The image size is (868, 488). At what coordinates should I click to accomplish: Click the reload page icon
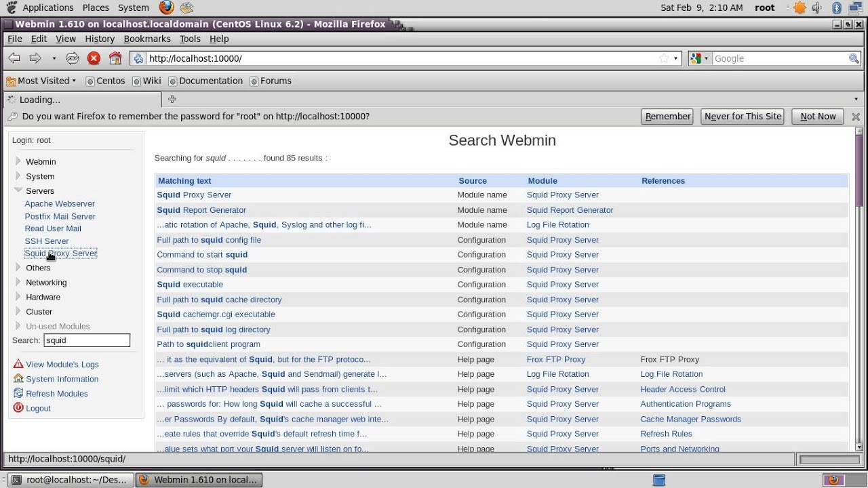[x=73, y=58]
